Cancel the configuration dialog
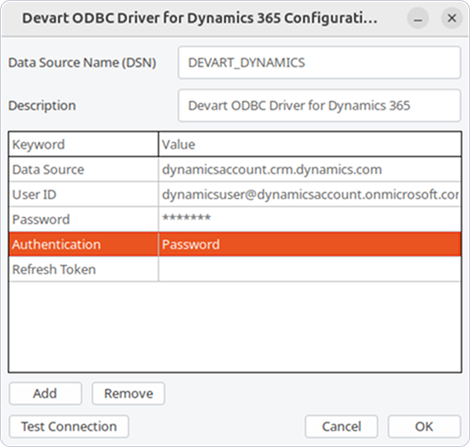 tap(341, 426)
